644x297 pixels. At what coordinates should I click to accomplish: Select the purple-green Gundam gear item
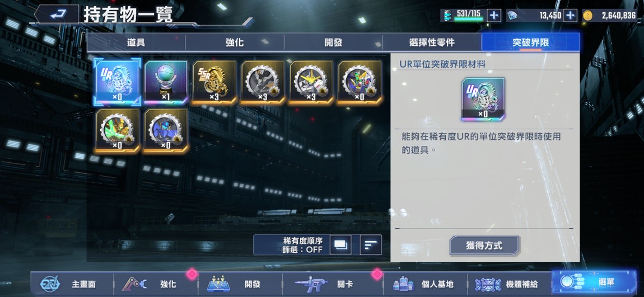pos(360,82)
